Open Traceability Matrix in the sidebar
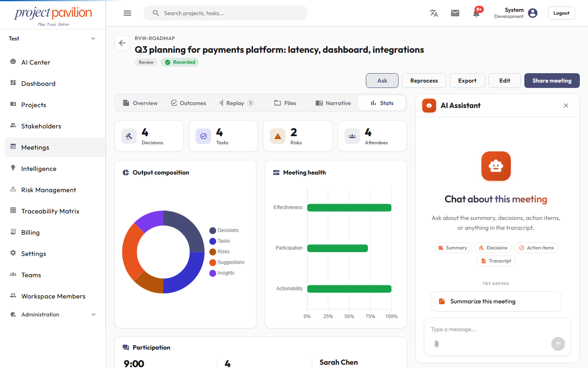The image size is (588, 368). (55, 211)
